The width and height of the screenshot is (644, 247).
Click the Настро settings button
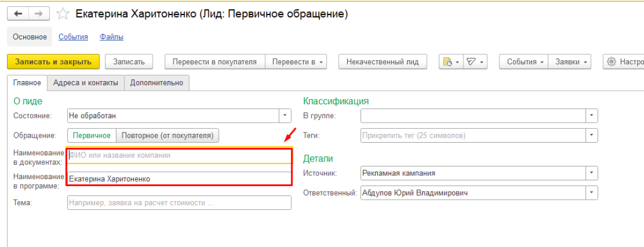(x=623, y=62)
